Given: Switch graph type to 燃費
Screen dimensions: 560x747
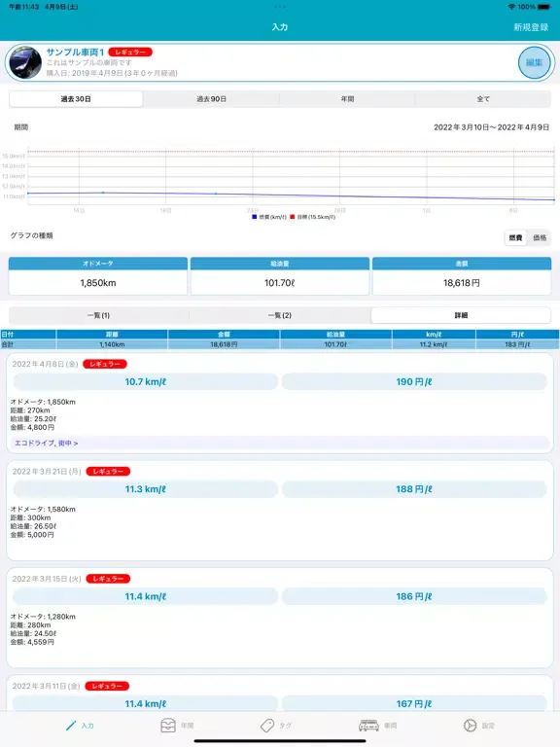Looking at the screenshot, I should click(x=515, y=237).
